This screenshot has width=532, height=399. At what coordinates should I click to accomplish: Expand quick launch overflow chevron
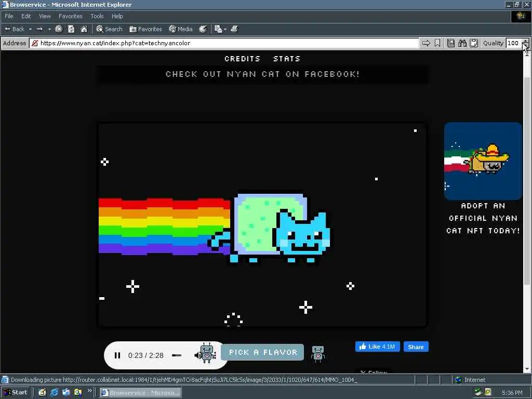click(89, 391)
